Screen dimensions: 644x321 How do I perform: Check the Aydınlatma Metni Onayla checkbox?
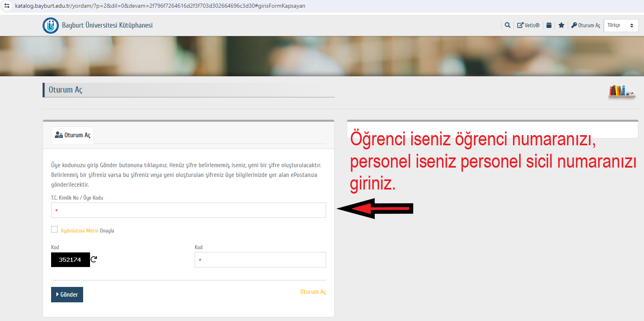click(x=54, y=230)
